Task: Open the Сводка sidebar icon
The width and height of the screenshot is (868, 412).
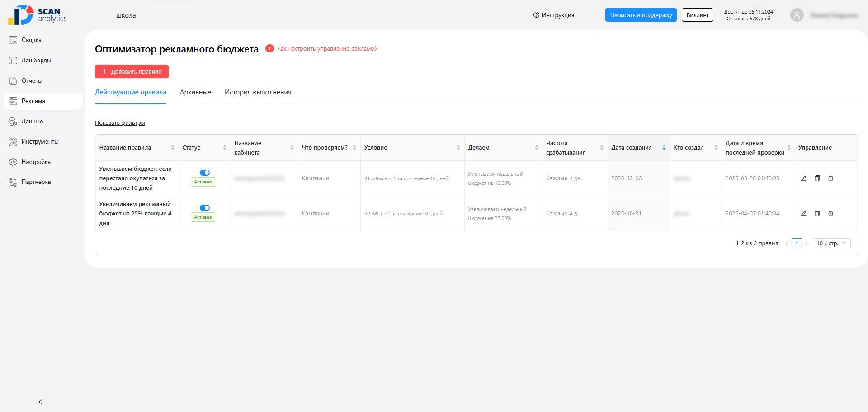Action: [x=13, y=40]
